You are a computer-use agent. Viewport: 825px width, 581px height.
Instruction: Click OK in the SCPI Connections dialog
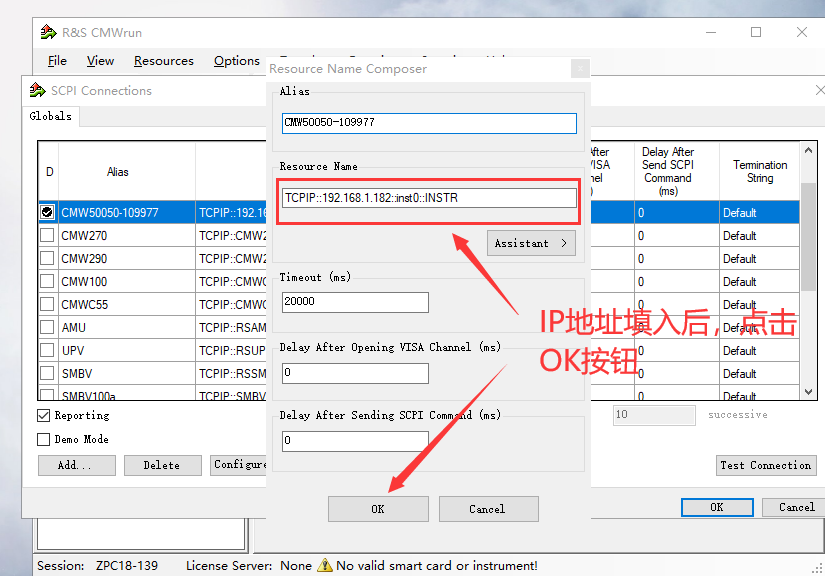click(717, 507)
